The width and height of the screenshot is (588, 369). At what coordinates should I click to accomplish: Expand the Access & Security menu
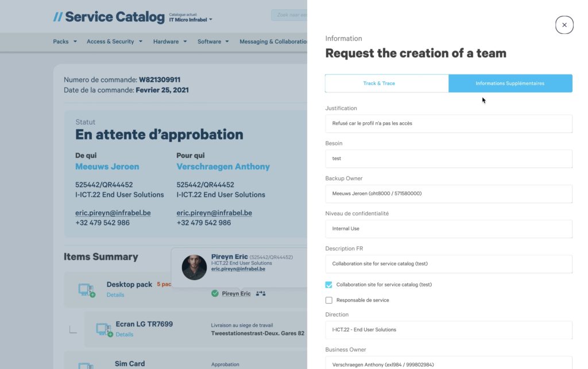tap(114, 41)
